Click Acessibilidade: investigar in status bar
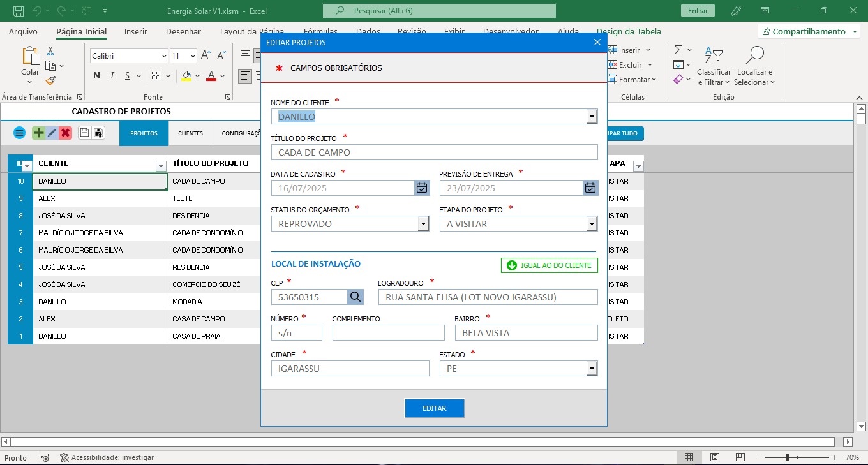 [107, 457]
